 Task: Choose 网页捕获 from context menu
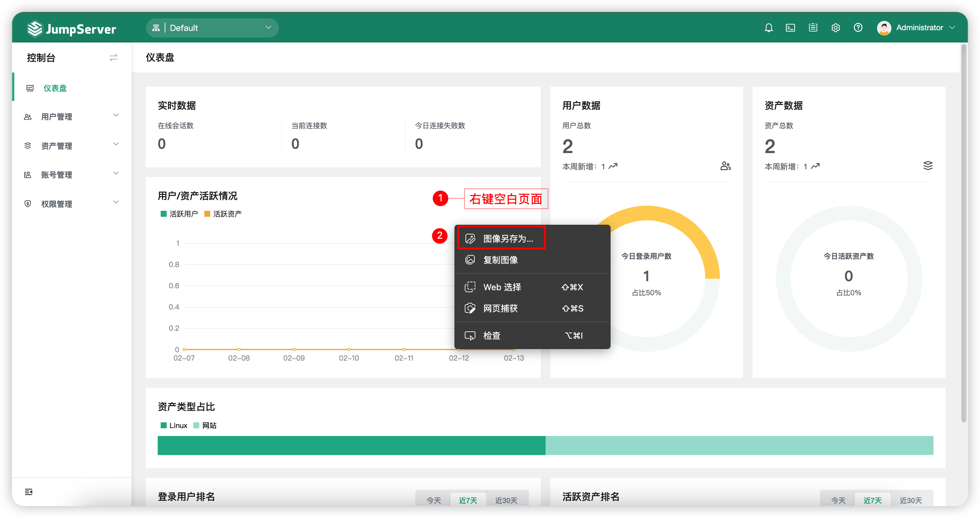532,308
